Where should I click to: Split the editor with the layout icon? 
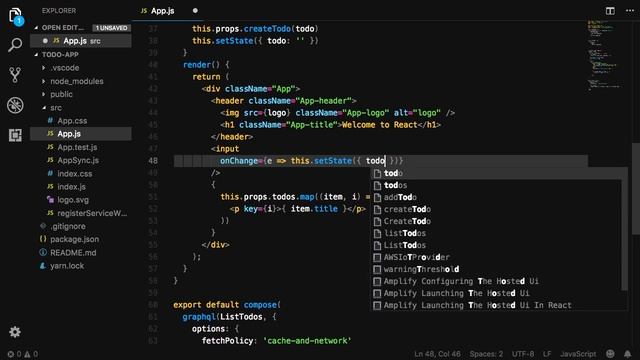(610, 11)
